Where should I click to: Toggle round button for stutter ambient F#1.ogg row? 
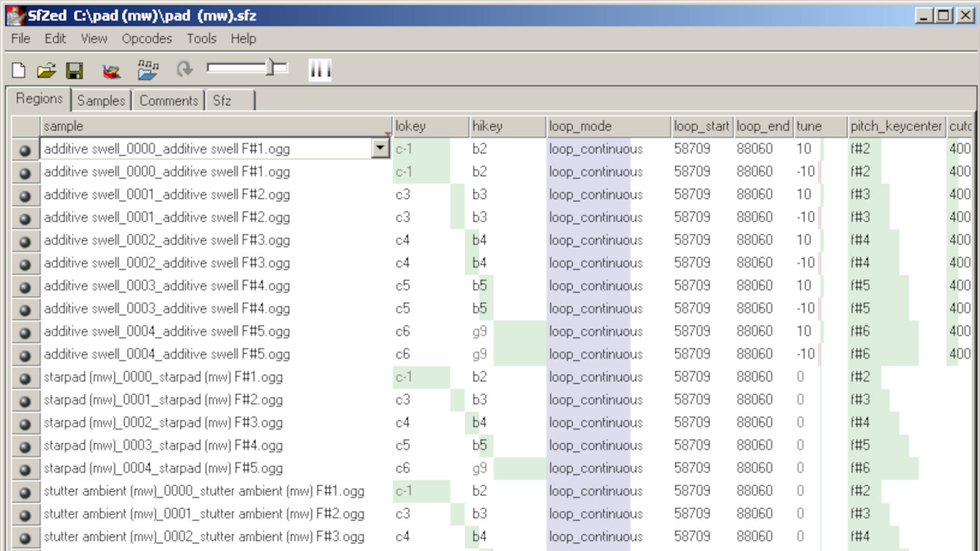pos(25,492)
